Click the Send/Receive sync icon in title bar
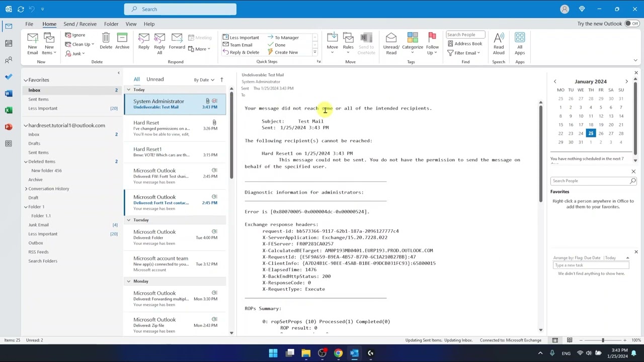Image resolution: width=644 pixels, height=362 pixels. [21, 9]
